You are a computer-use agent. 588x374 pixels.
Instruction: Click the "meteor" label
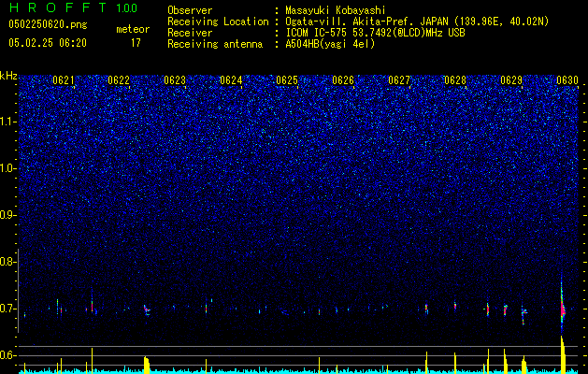(133, 29)
